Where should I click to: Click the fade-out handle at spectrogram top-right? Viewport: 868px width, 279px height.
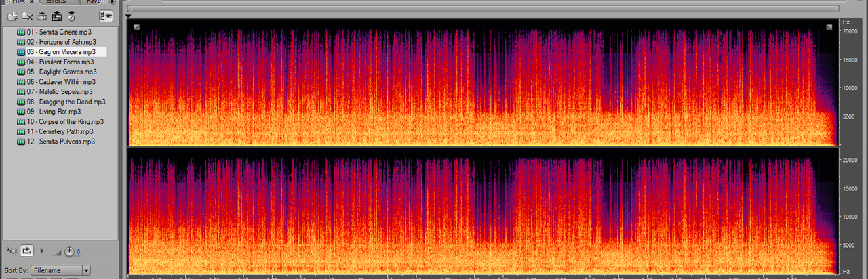click(829, 27)
